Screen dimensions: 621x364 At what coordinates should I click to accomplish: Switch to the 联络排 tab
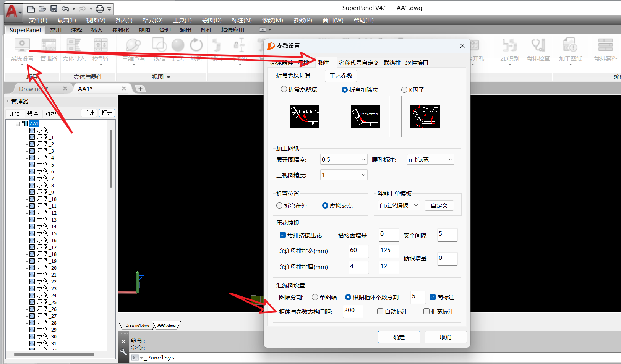click(392, 63)
